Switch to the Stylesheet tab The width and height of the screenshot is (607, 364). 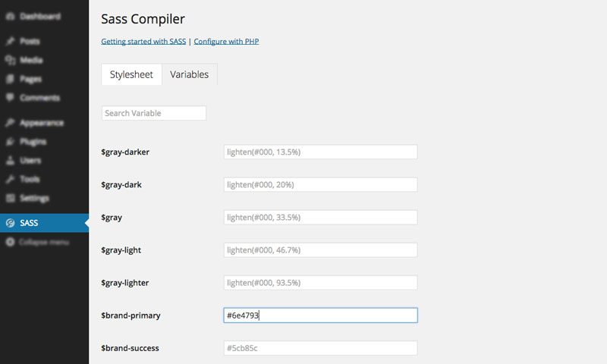(x=131, y=74)
